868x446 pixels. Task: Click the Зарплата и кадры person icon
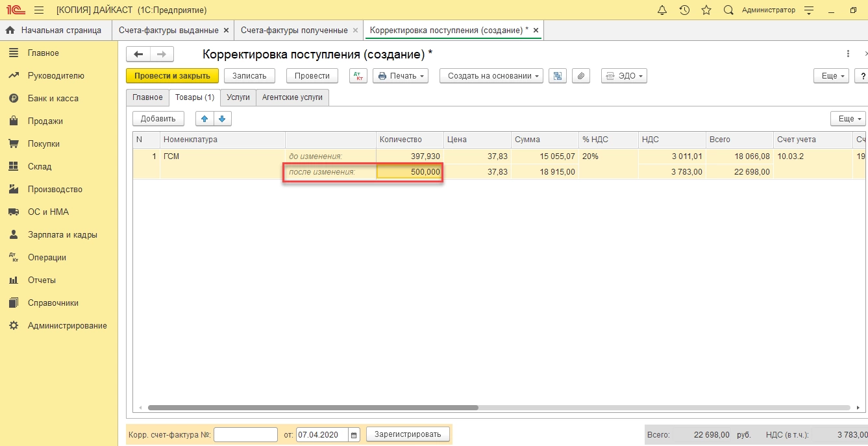14,235
